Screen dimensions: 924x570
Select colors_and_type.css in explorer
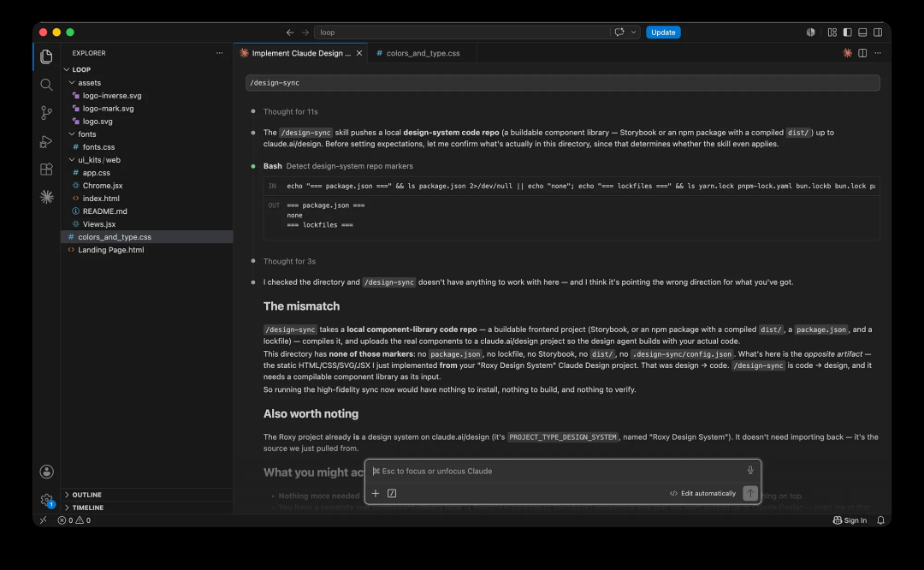tap(147, 237)
